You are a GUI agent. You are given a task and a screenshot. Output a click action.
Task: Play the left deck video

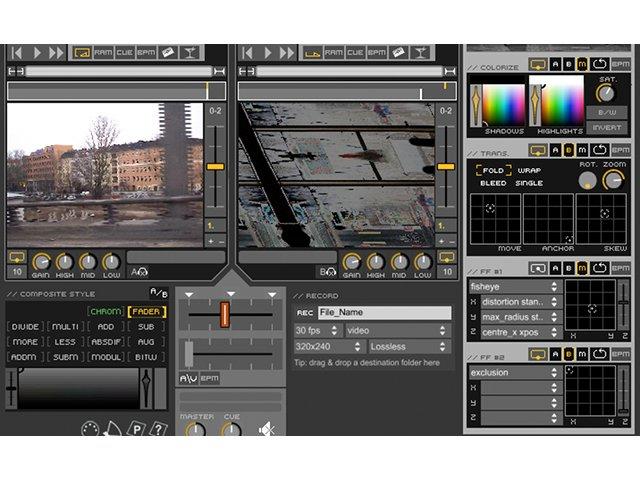click(x=37, y=53)
